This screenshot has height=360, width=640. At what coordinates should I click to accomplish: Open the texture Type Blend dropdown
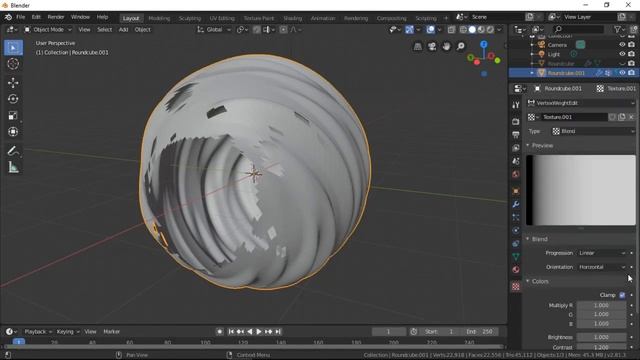click(x=593, y=131)
